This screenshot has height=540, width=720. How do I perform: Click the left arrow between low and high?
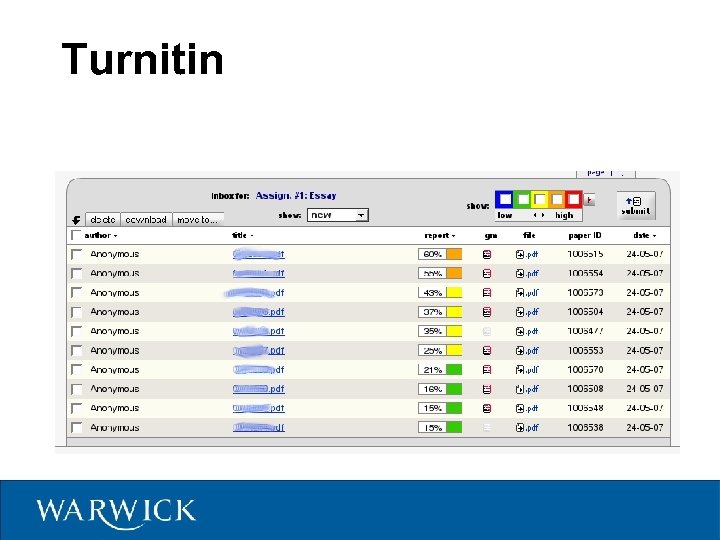pos(535,215)
